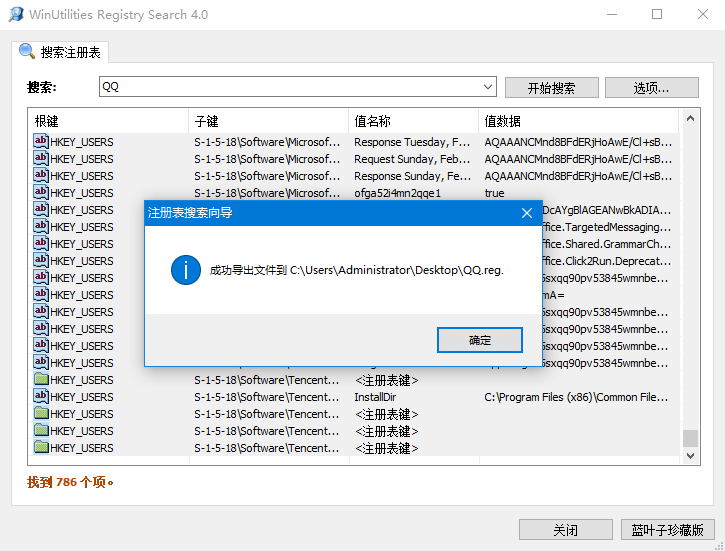Open search options via 选项...

pyautogui.click(x=651, y=88)
